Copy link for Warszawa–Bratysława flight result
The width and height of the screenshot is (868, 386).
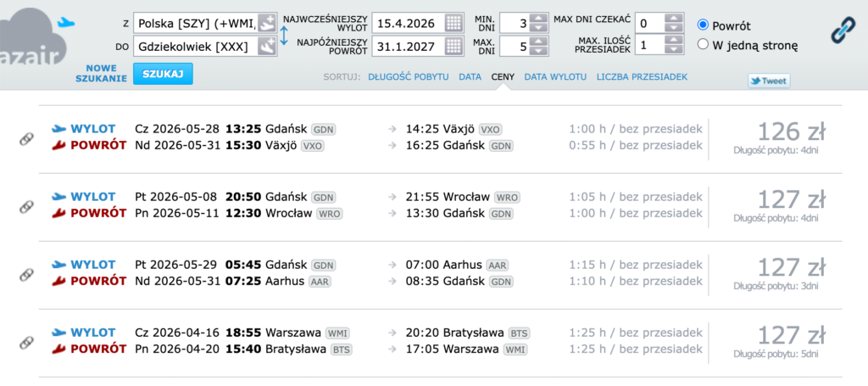pyautogui.click(x=26, y=342)
